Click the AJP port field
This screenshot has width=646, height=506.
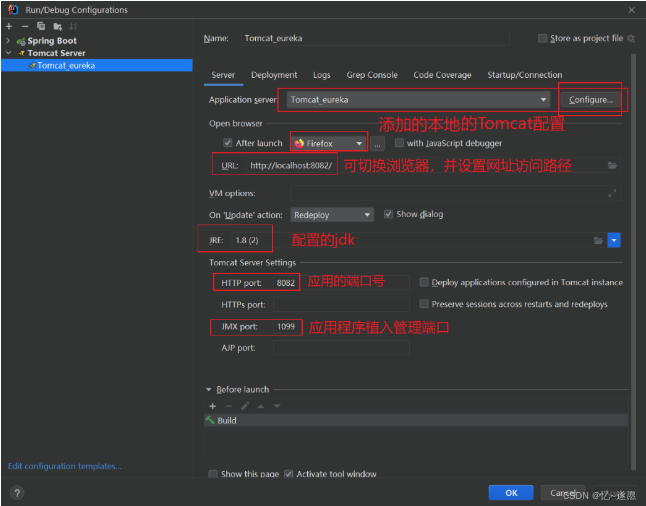(341, 348)
